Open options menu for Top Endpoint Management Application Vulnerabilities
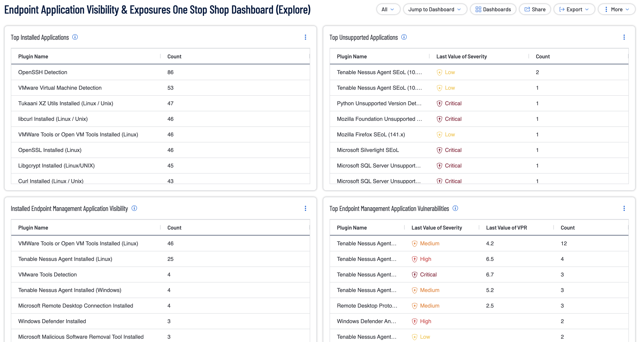Screen dimensions: 644x342 pos(624,208)
